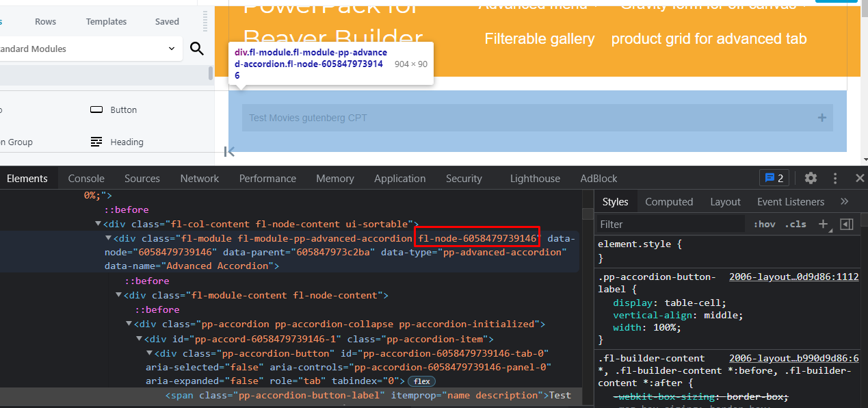Screen dimensions: 868x408
Task: Open the Application tab
Action: pos(400,178)
